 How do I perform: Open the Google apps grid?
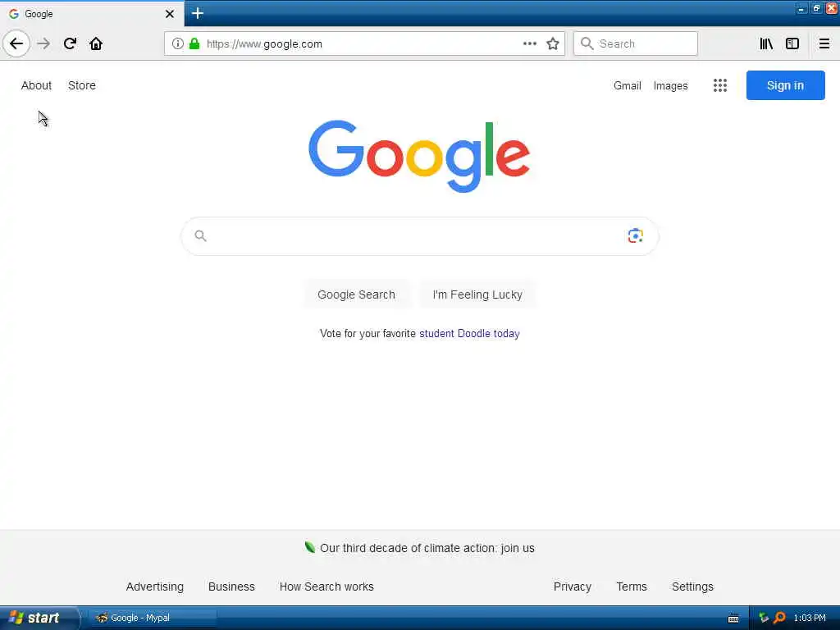[720, 85]
